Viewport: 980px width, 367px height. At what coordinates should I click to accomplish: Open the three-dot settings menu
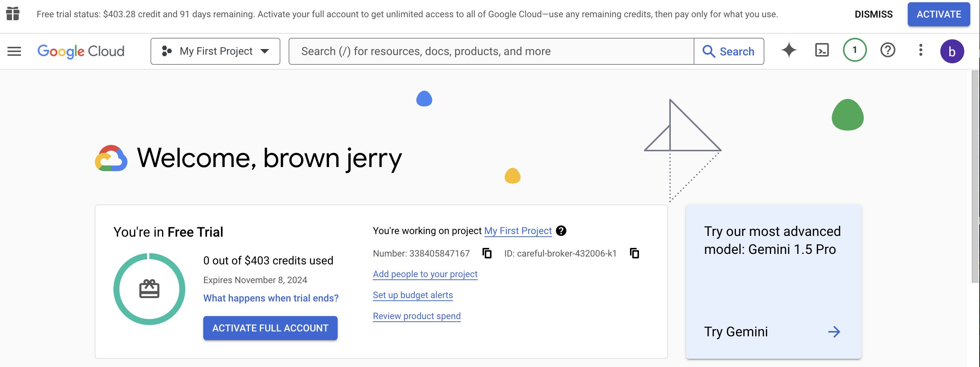pyautogui.click(x=920, y=50)
